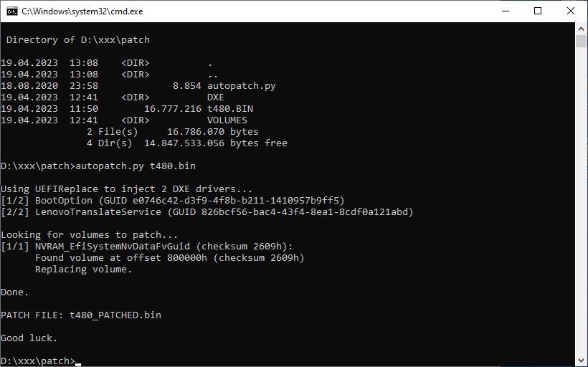This screenshot has width=588, height=367.
Task: Click the VOLUMES directory entry
Action: (227, 120)
